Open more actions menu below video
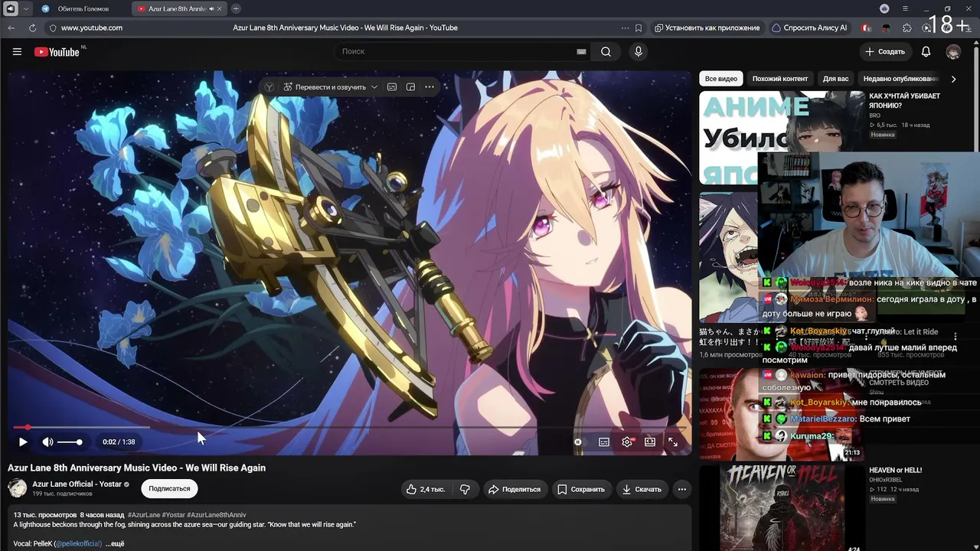Image resolution: width=980 pixels, height=551 pixels. click(682, 489)
